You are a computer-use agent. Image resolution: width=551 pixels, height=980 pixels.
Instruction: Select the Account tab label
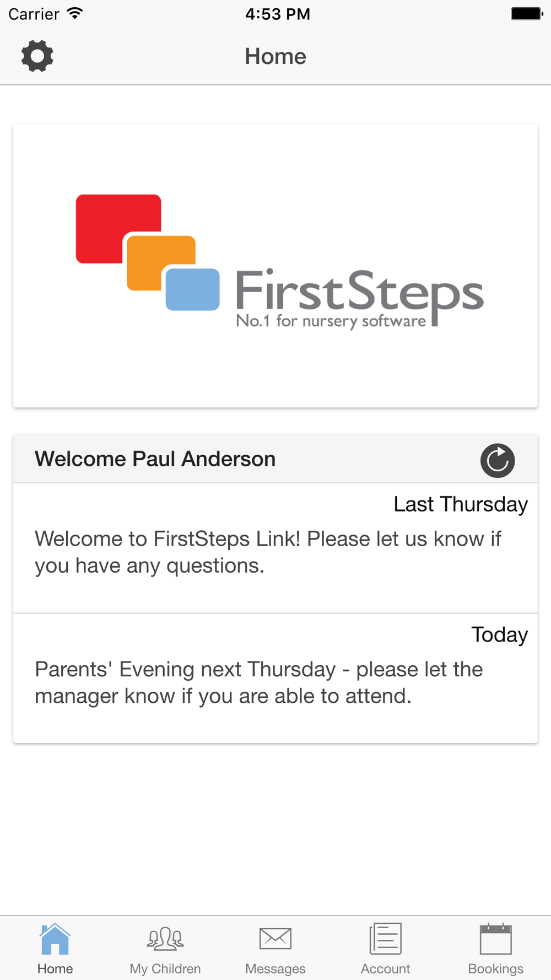click(386, 968)
